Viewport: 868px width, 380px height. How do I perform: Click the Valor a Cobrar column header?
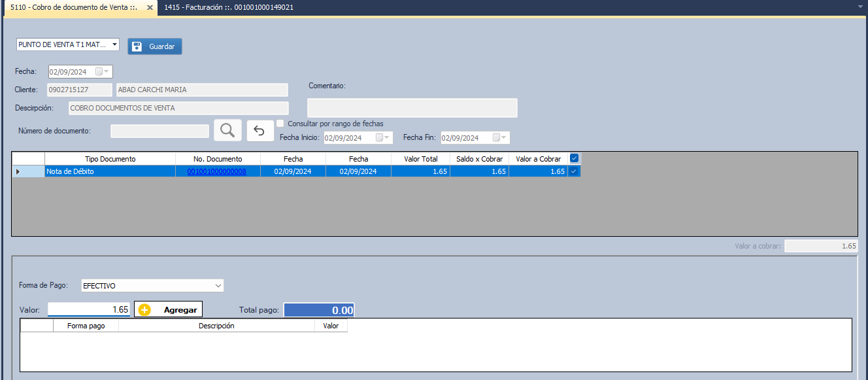(x=538, y=159)
